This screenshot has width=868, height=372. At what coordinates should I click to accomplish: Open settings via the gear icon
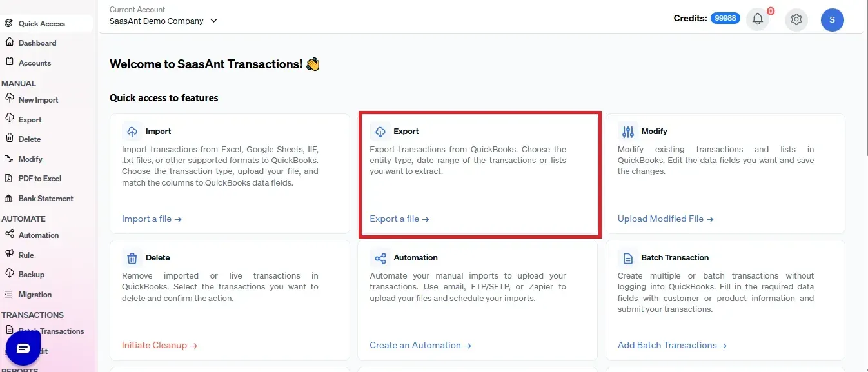coord(796,19)
